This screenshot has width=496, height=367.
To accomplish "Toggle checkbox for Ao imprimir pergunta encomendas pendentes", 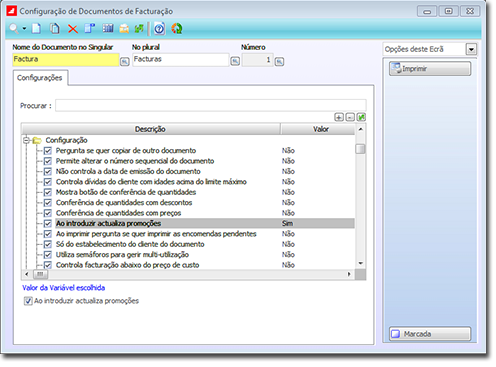I will click(48, 234).
